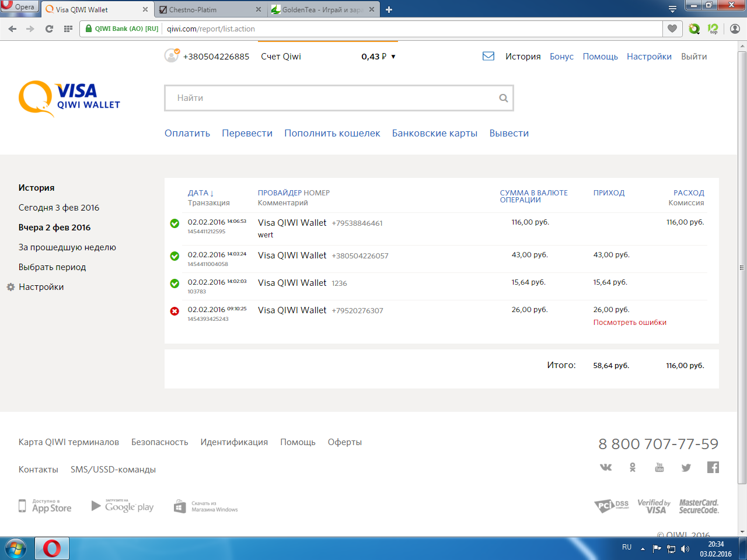Open the Opera menu button
The image size is (747, 560).
tap(19, 6)
